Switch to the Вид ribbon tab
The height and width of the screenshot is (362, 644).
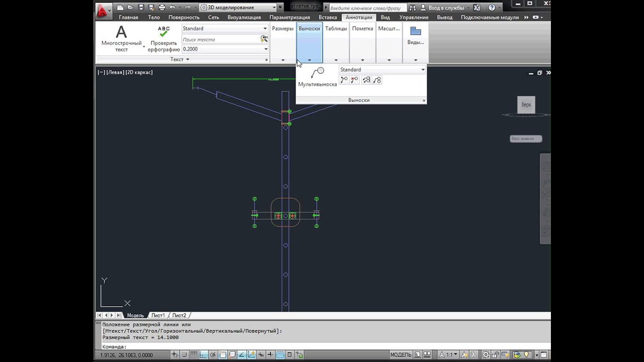click(385, 17)
